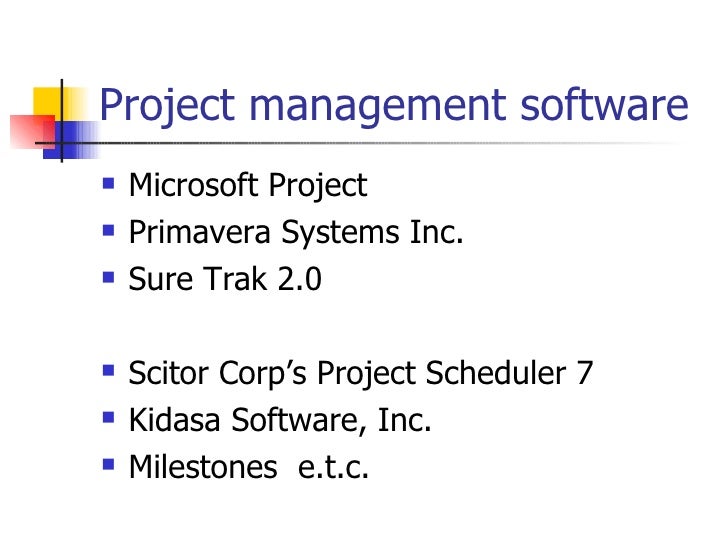The height and width of the screenshot is (546, 728).
Task: Select the 'Sure Trak 2.0' bullet text
Action: click(225, 279)
